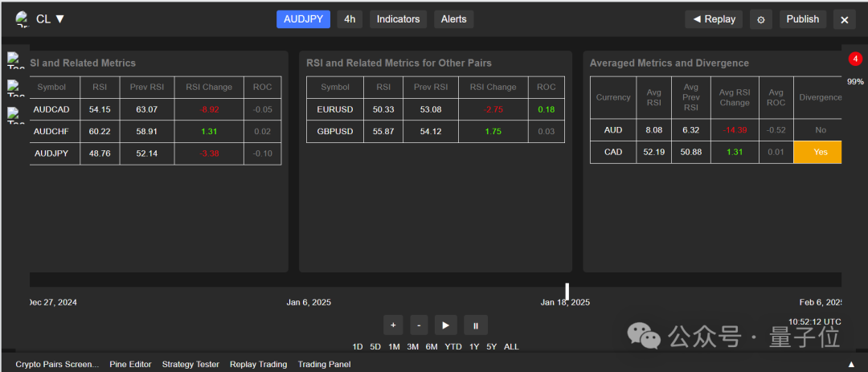This screenshot has width=868, height=372.
Task: Zoom in with the plus button
Action: (x=393, y=325)
